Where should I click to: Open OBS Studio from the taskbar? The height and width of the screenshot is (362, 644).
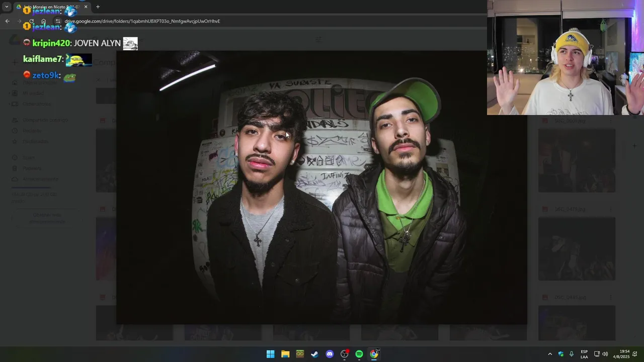click(x=345, y=354)
